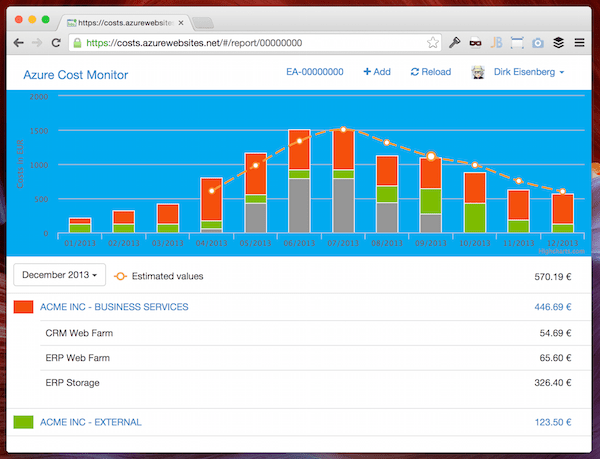This screenshot has width=600, height=459.
Task: Open a new browser tab
Action: [203, 23]
